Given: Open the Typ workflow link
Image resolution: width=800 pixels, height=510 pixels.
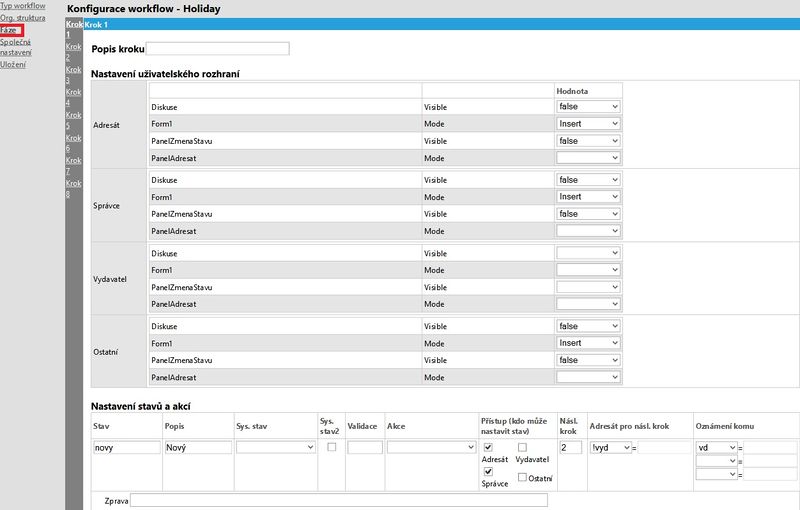Looking at the screenshot, I should coord(22,6).
